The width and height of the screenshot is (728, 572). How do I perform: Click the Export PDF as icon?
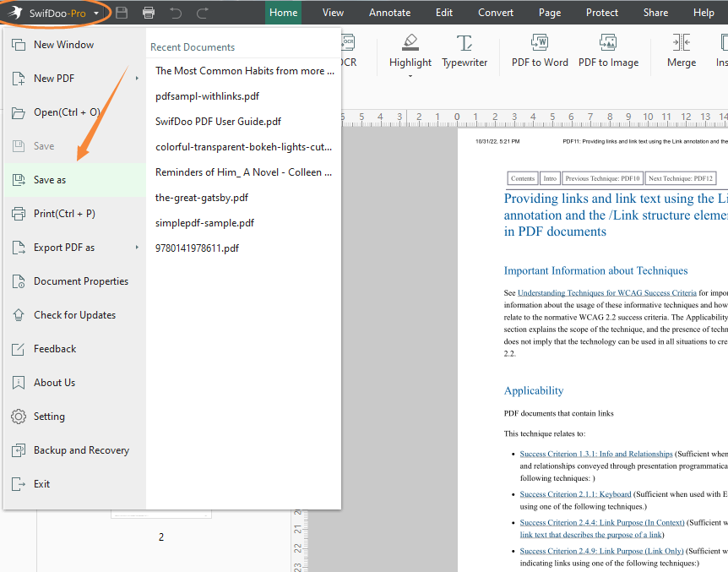coord(18,248)
